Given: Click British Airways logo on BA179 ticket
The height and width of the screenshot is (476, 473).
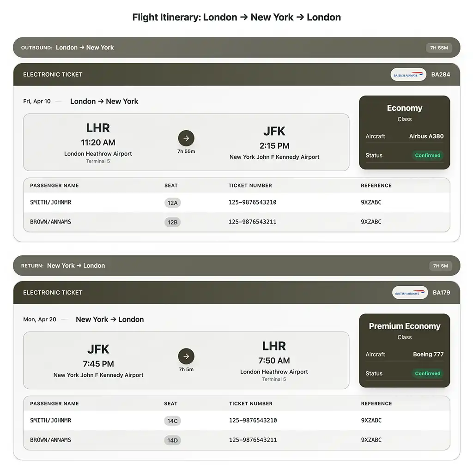Looking at the screenshot, I should coord(410,293).
